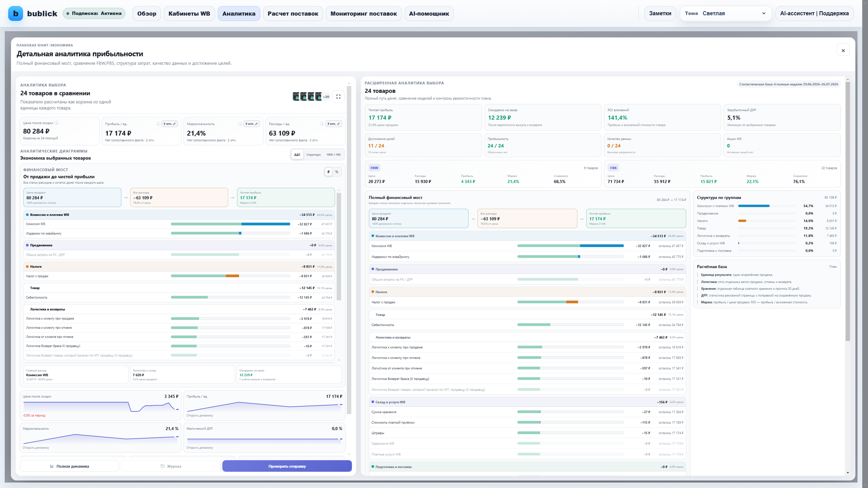The image size is (868, 488).
Task: Click the Цена после скидки sparkline chart
Action: [x=101, y=406]
